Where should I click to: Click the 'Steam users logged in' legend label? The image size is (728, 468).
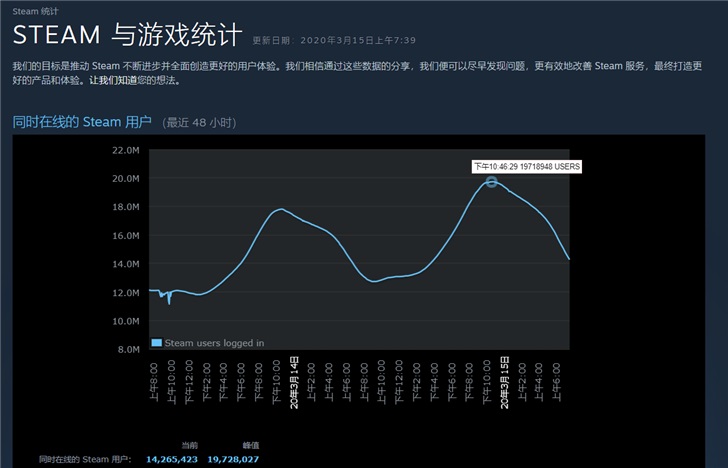point(214,343)
